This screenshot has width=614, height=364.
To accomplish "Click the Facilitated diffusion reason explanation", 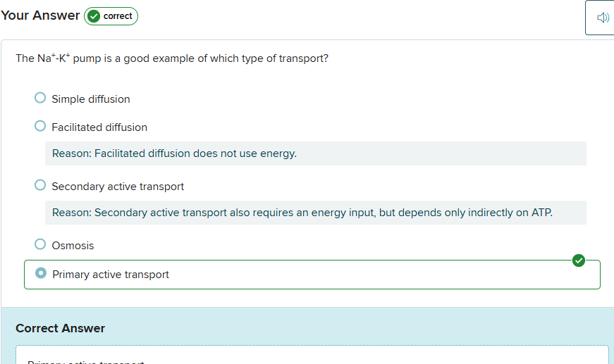I will pyautogui.click(x=174, y=153).
